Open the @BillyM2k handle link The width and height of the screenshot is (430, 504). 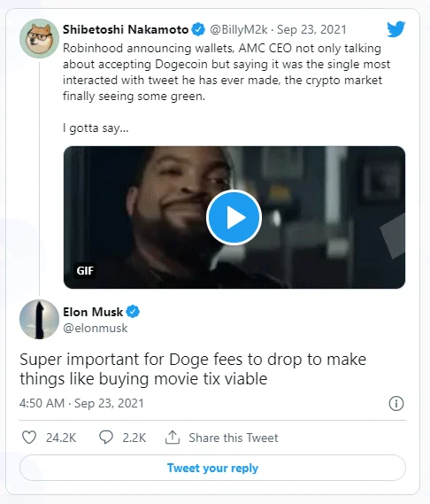(x=239, y=29)
